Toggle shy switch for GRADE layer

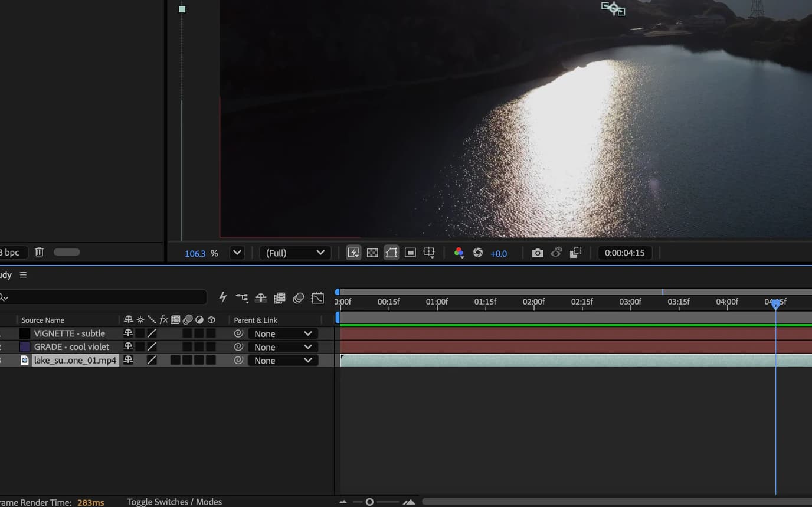(128, 346)
